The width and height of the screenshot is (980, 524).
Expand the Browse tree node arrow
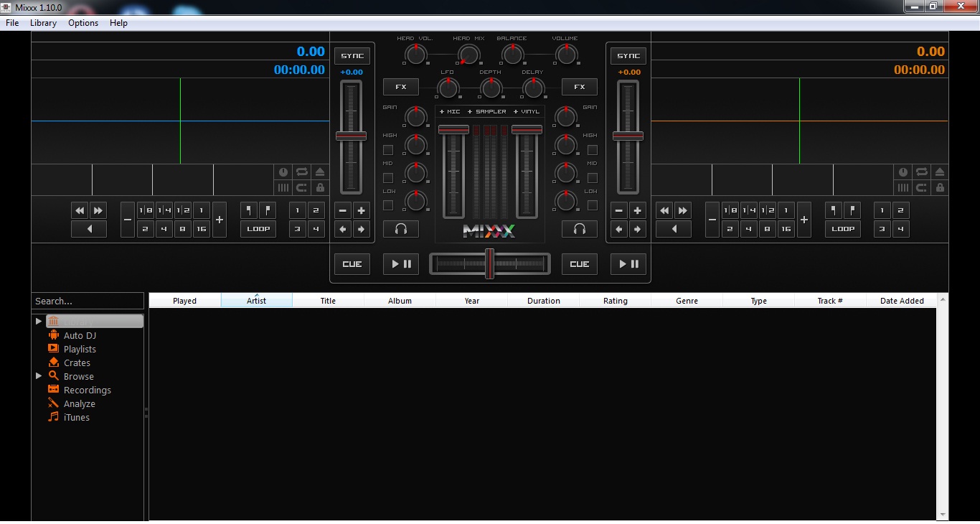(x=39, y=376)
